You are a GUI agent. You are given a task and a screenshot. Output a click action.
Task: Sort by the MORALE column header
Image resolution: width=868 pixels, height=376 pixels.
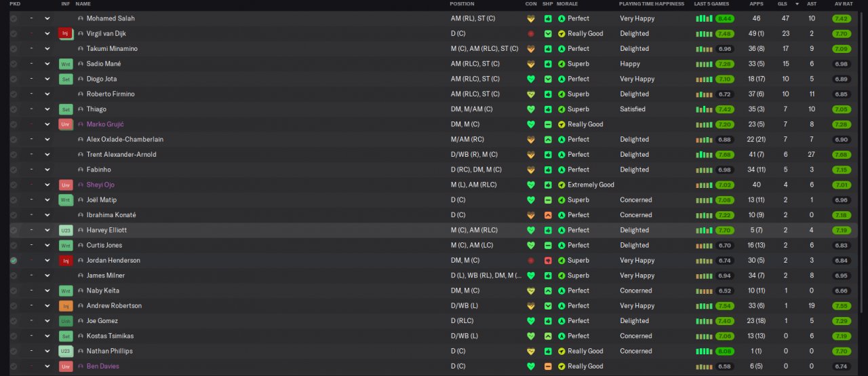click(567, 4)
